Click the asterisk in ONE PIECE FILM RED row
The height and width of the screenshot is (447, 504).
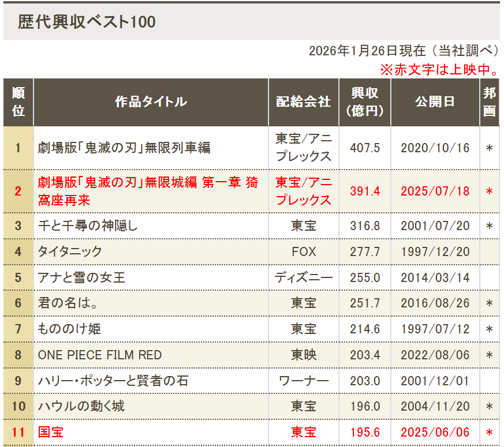(x=489, y=355)
